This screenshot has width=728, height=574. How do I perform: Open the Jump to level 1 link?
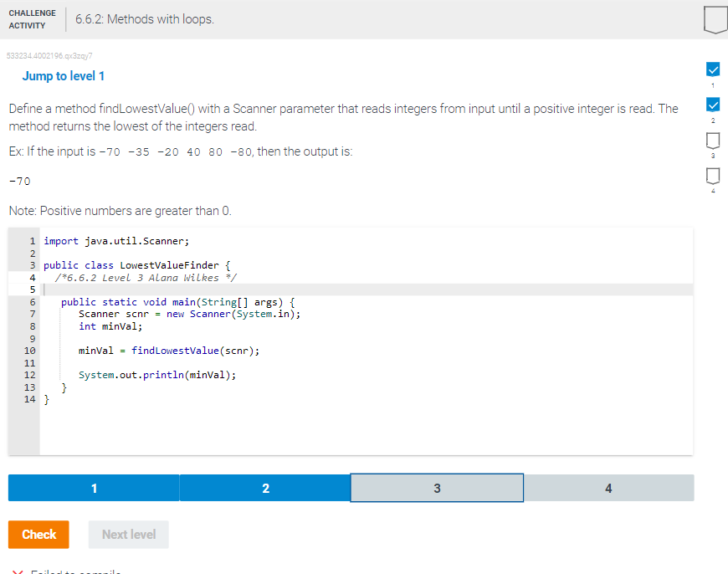point(64,76)
